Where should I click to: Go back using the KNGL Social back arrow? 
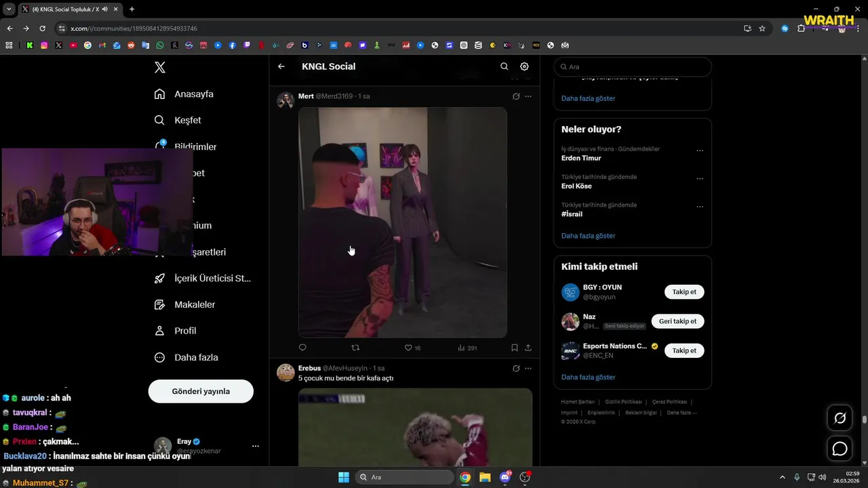[281, 66]
